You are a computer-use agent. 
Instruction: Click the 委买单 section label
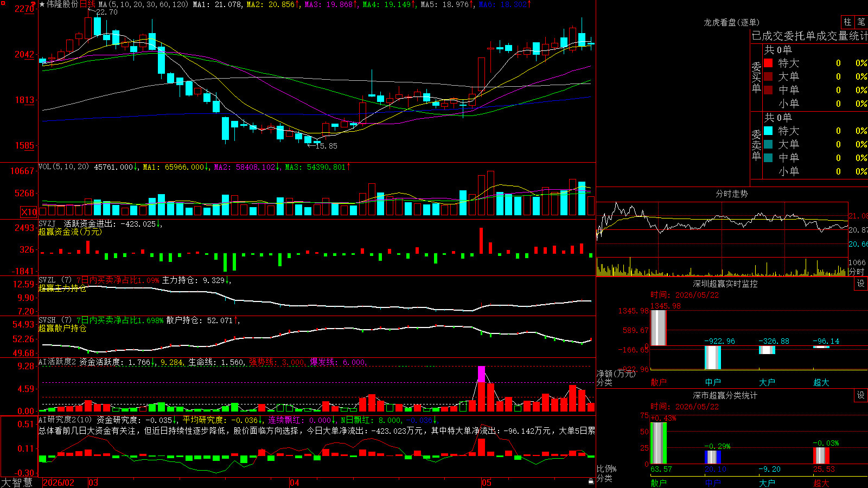[756, 77]
